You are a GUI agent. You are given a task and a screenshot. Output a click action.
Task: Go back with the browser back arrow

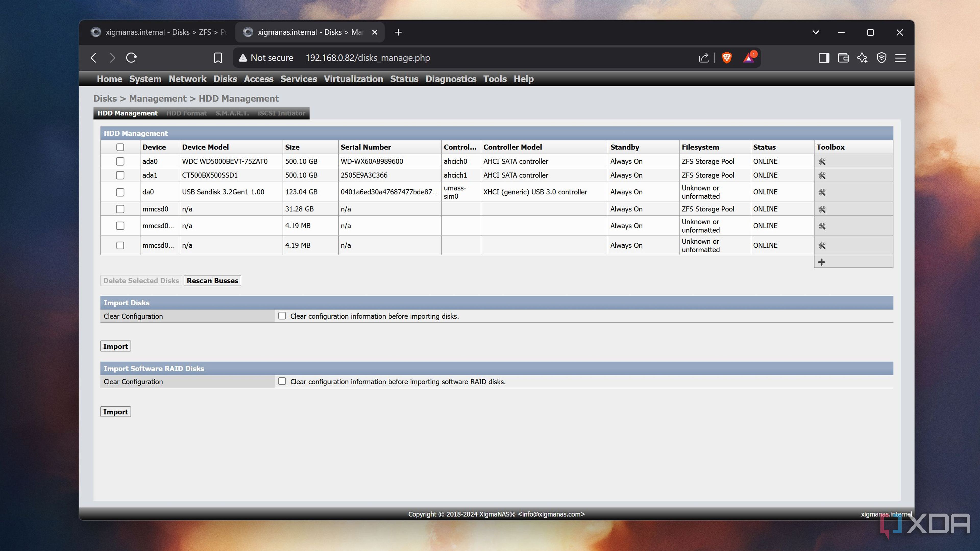94,58
